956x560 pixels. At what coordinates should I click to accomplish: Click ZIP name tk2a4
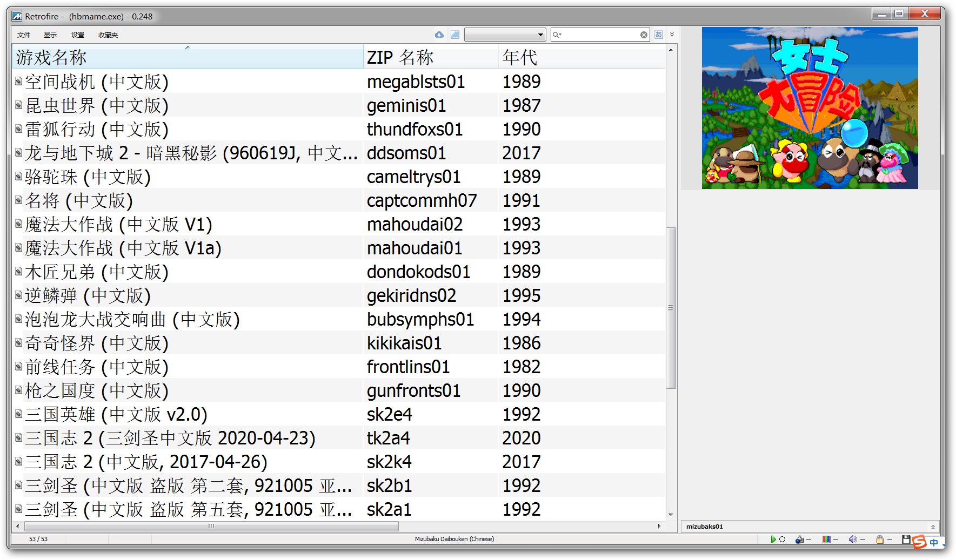pos(388,438)
